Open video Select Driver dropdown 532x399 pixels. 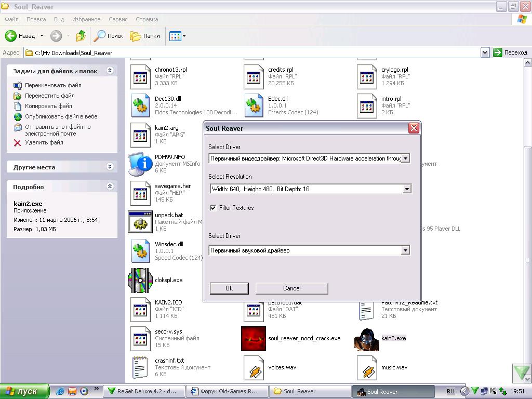405,158
